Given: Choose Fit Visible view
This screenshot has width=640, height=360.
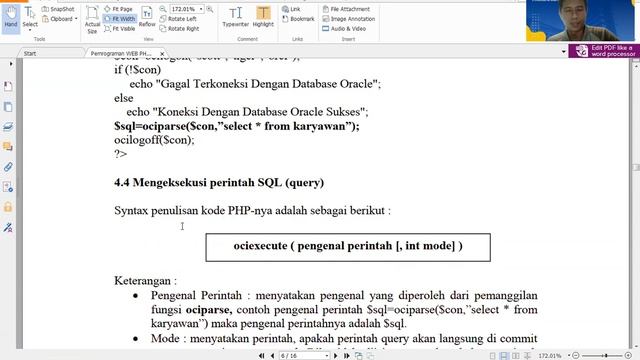Looking at the screenshot, I should [x=120, y=29].
